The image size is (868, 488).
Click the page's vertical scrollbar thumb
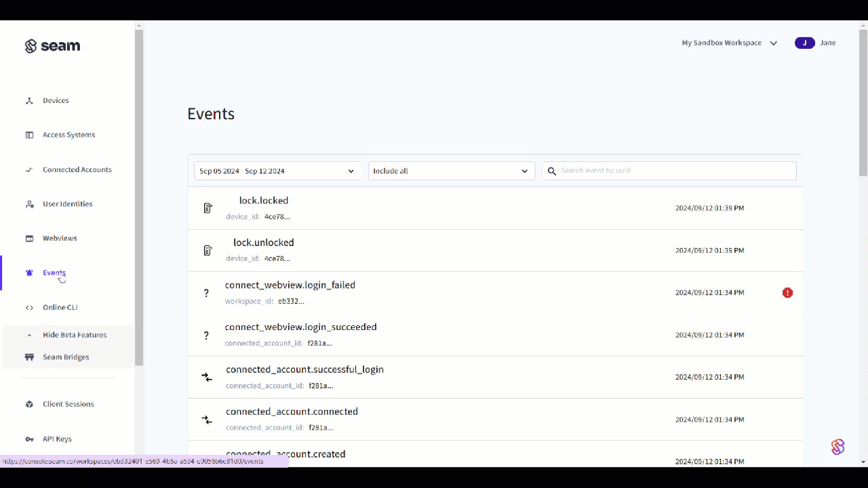coord(863,102)
